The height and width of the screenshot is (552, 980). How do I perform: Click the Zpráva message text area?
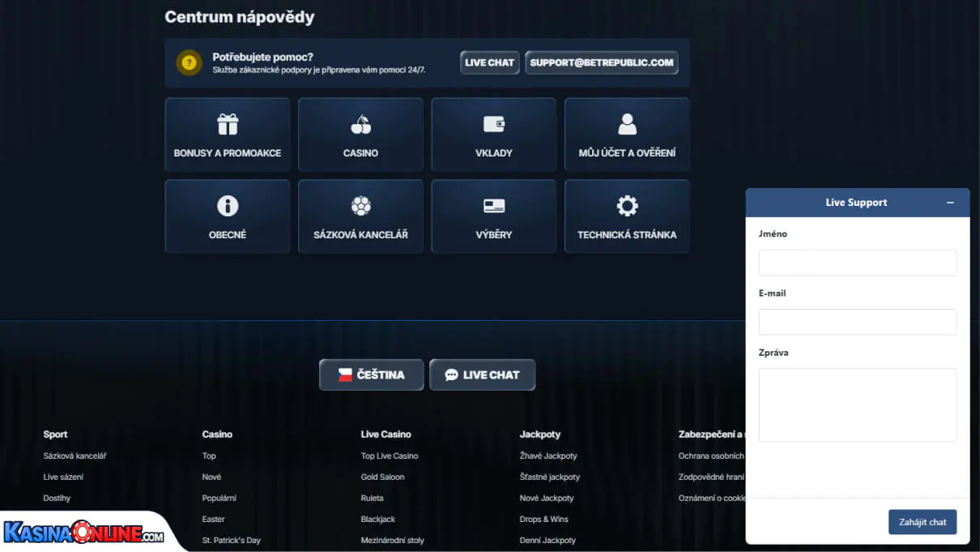click(x=857, y=404)
